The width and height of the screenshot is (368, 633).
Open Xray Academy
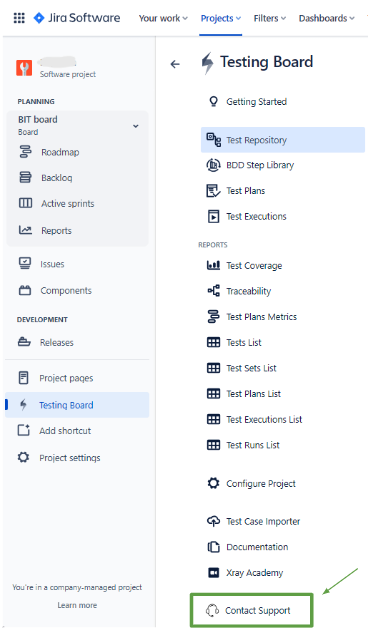(255, 573)
